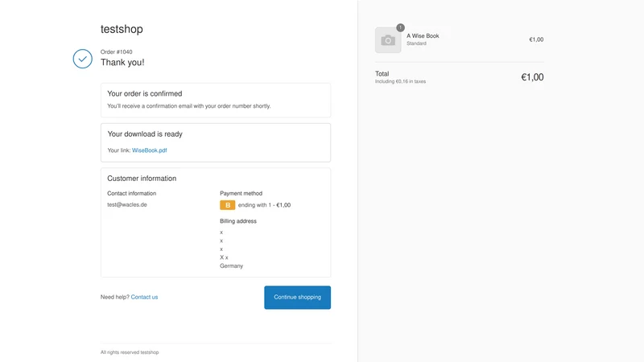Click the order confirmed checkmark icon

coord(83,59)
